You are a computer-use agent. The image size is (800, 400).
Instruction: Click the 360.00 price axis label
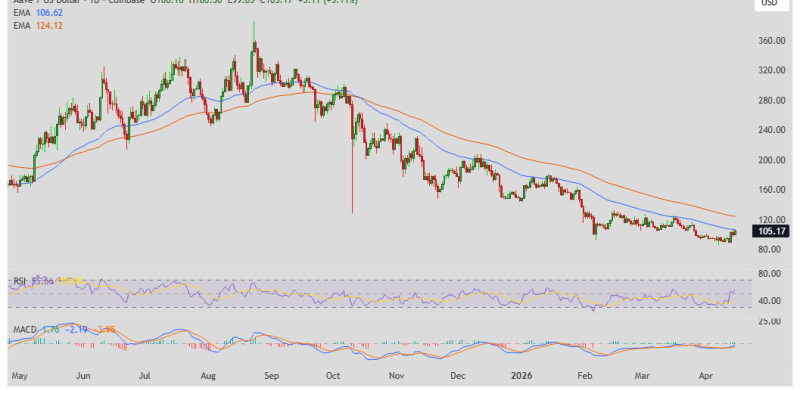[x=771, y=42]
